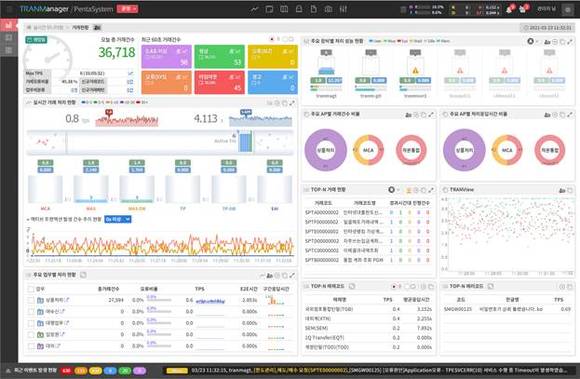Tick the header checkbox in business status table

(31, 289)
